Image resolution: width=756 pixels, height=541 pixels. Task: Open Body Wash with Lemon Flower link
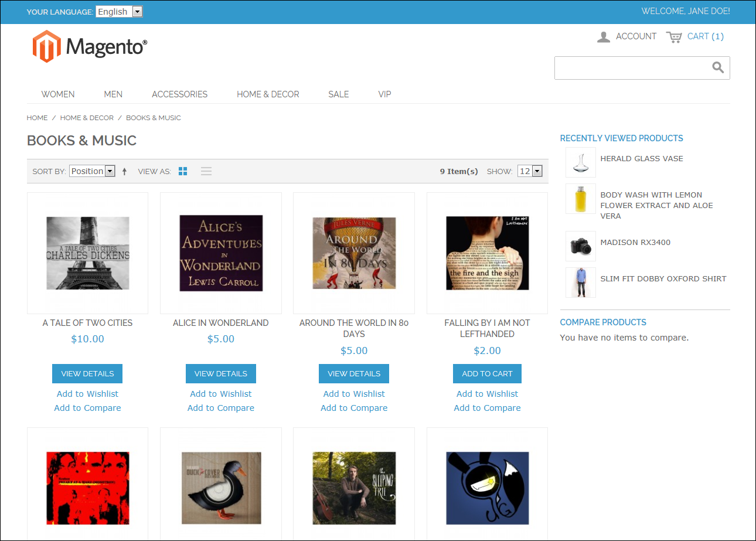point(656,206)
